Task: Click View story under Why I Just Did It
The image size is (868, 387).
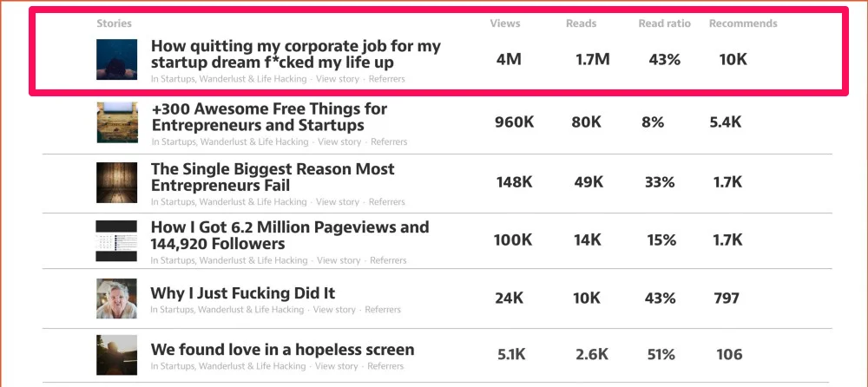Action: (x=334, y=310)
